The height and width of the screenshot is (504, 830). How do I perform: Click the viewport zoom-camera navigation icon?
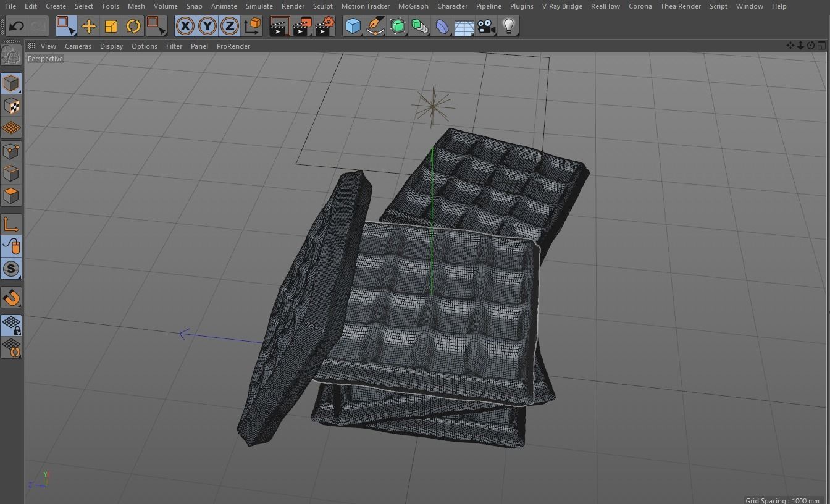point(800,46)
